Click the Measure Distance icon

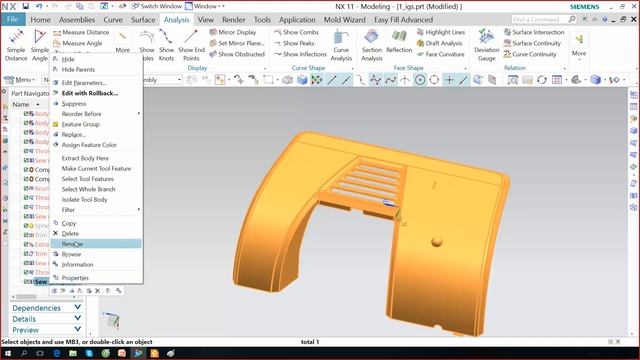point(57,32)
